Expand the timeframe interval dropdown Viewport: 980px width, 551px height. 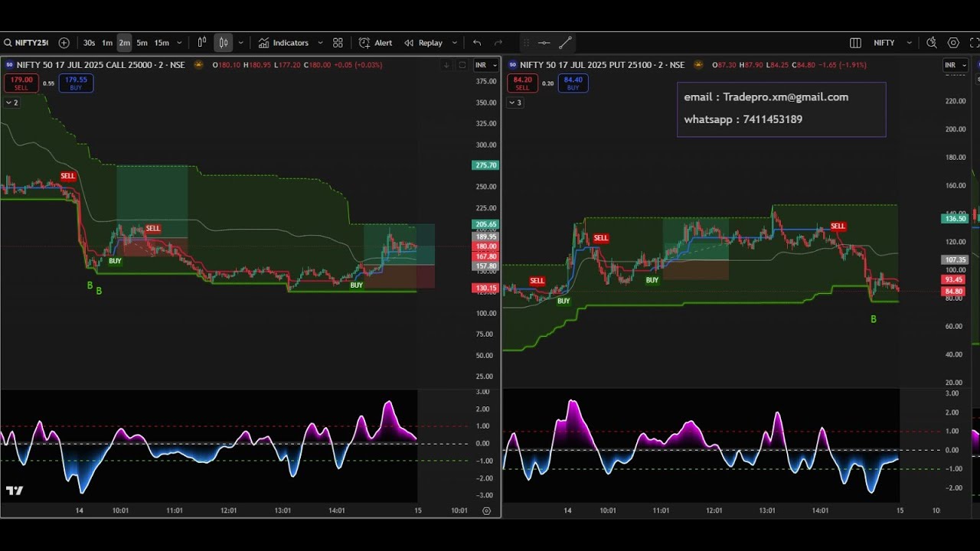point(179,43)
